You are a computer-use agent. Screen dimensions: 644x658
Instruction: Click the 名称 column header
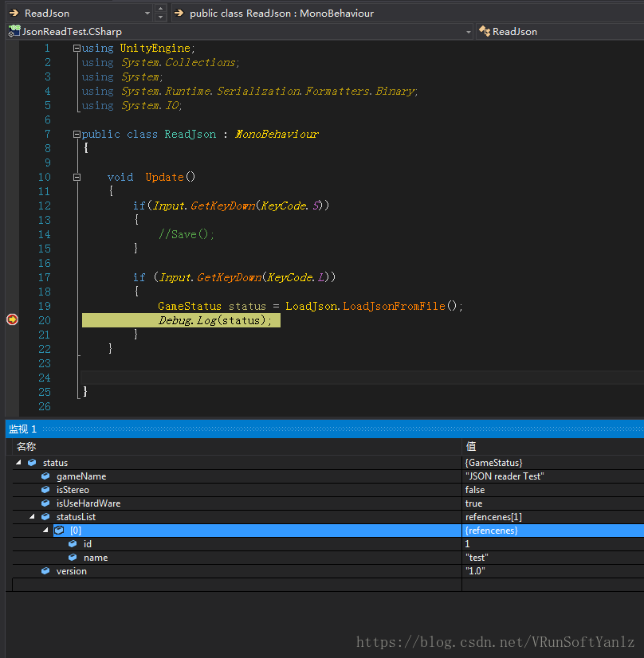[x=26, y=447]
